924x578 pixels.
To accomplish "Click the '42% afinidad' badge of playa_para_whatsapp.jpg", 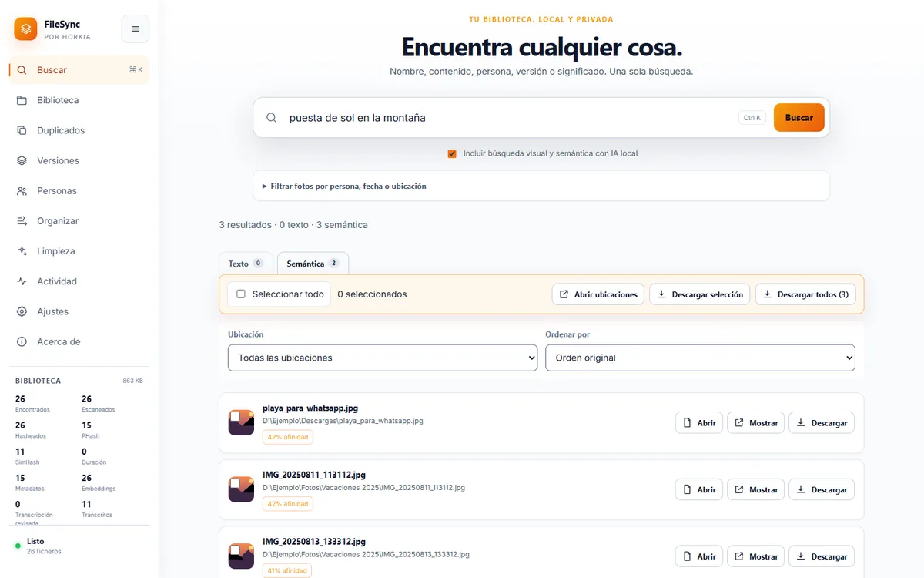I will pos(288,437).
